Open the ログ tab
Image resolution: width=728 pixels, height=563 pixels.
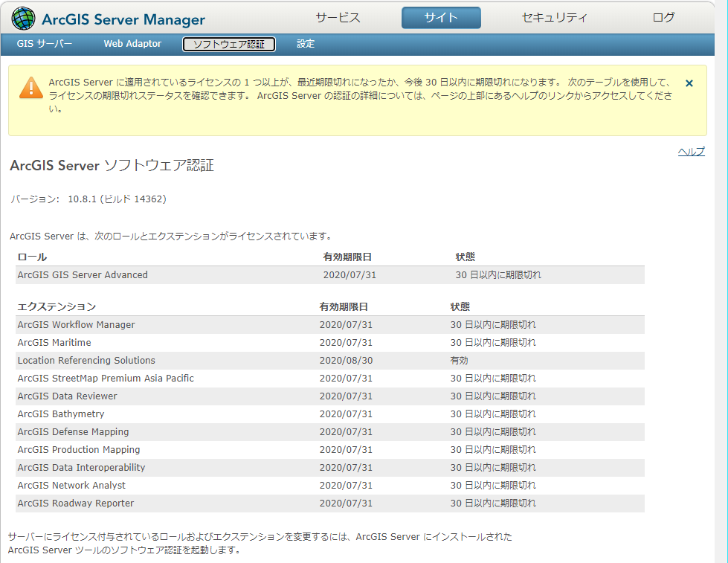(663, 18)
